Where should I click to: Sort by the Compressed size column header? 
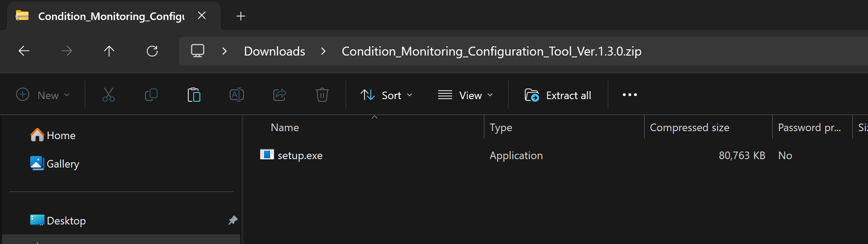coord(689,128)
